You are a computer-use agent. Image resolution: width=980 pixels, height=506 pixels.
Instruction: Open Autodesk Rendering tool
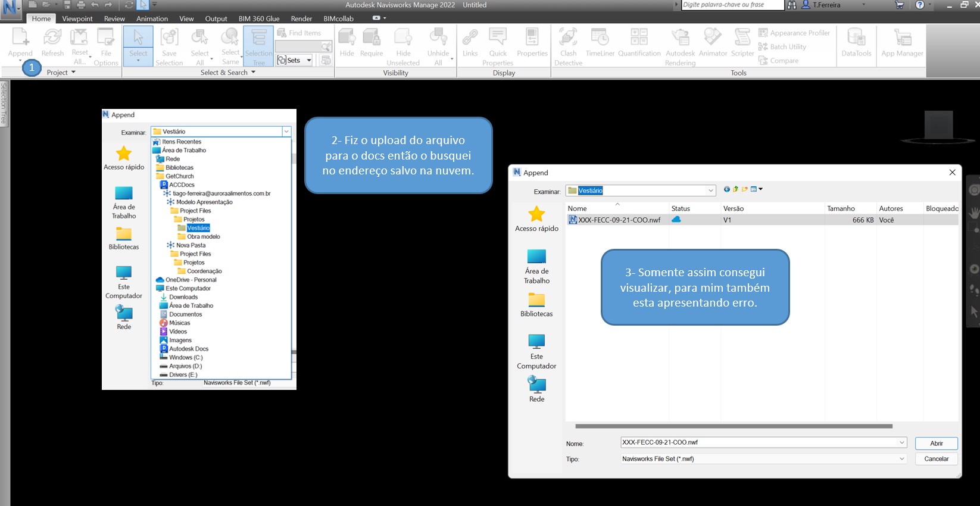click(x=680, y=46)
